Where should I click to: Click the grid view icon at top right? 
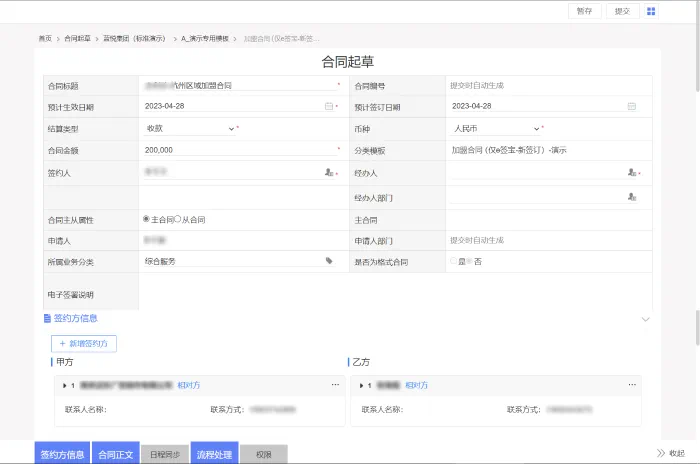click(651, 11)
